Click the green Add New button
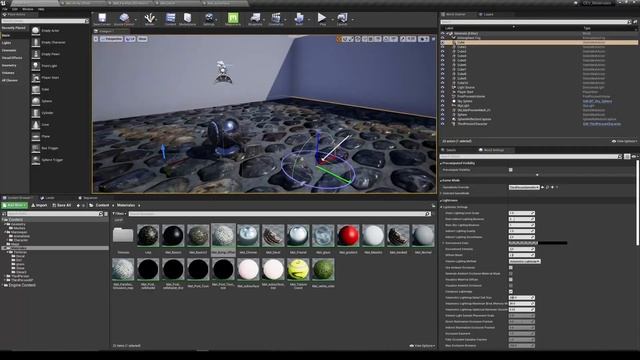This screenshot has height=360, width=640. (x=14, y=205)
